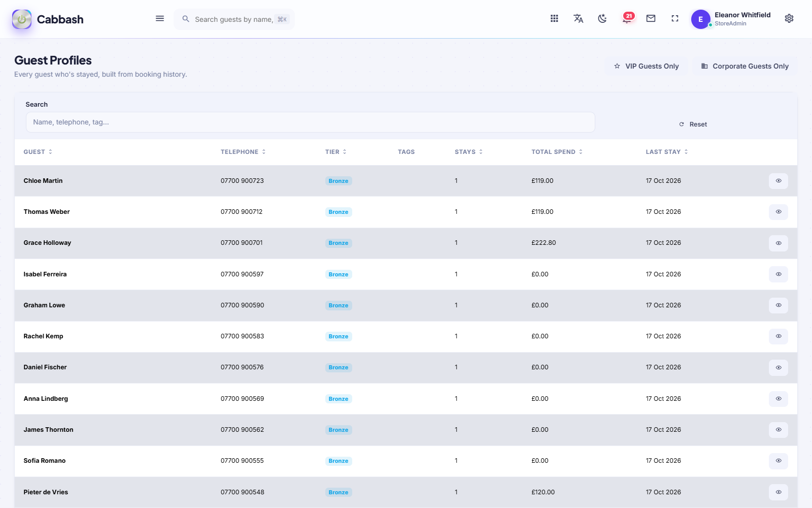
Task: Open the apps grid launcher
Action: click(x=554, y=19)
